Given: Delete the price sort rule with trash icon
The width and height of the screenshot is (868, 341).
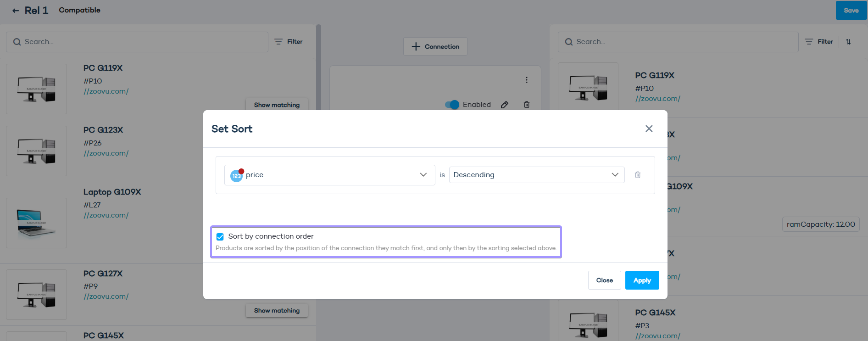Looking at the screenshot, I should click(638, 175).
